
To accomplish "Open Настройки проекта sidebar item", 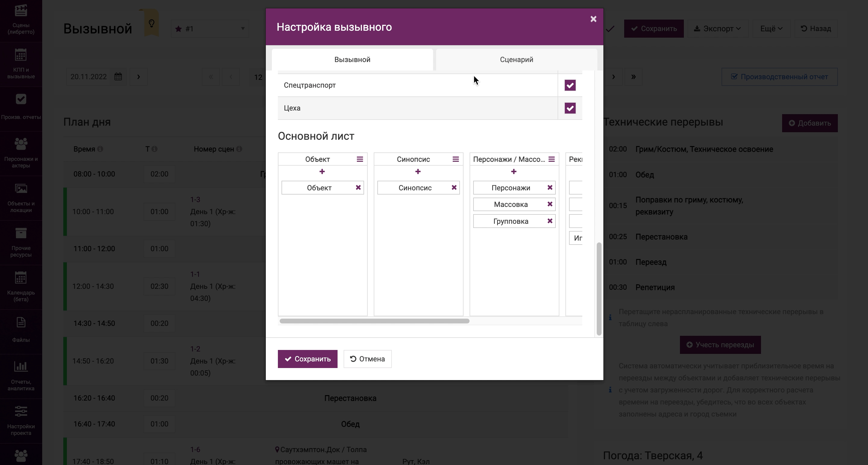I will (x=21, y=420).
